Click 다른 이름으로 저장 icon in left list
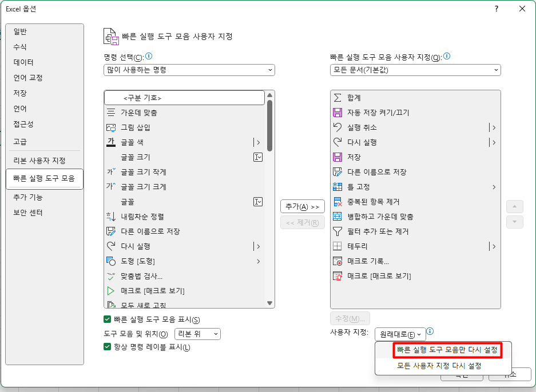This screenshot has height=392, width=536. coord(111,231)
